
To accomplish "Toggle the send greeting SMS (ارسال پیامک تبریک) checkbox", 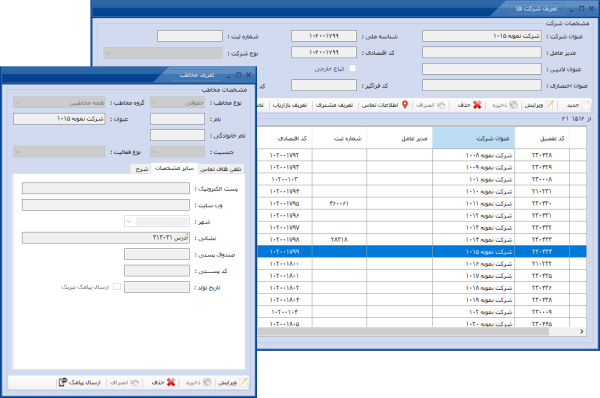I will (x=117, y=287).
